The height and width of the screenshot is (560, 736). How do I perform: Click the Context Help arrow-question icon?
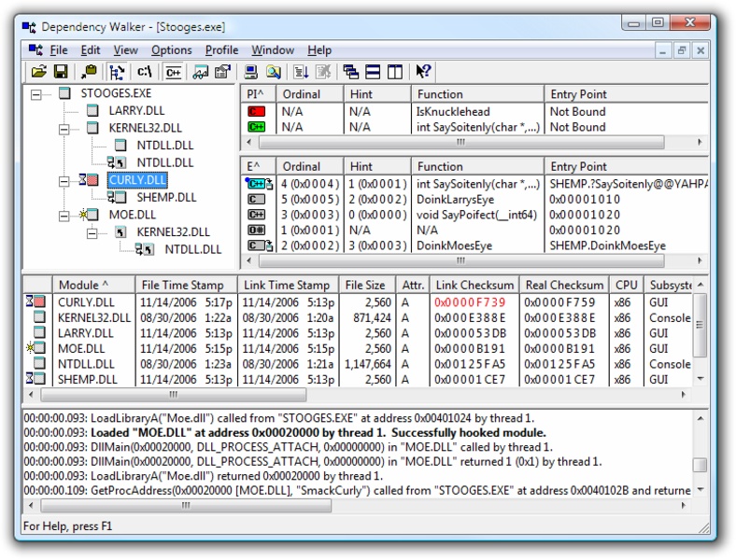pos(423,71)
